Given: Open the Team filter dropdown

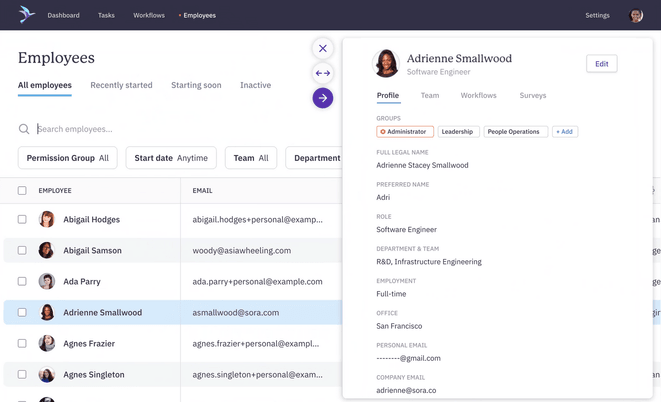Looking at the screenshot, I should coord(251,158).
